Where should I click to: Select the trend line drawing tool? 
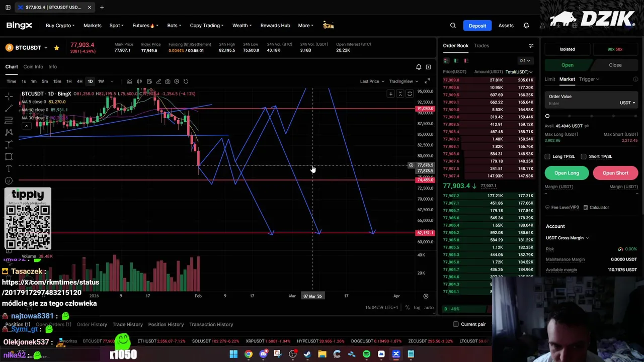[x=9, y=108]
